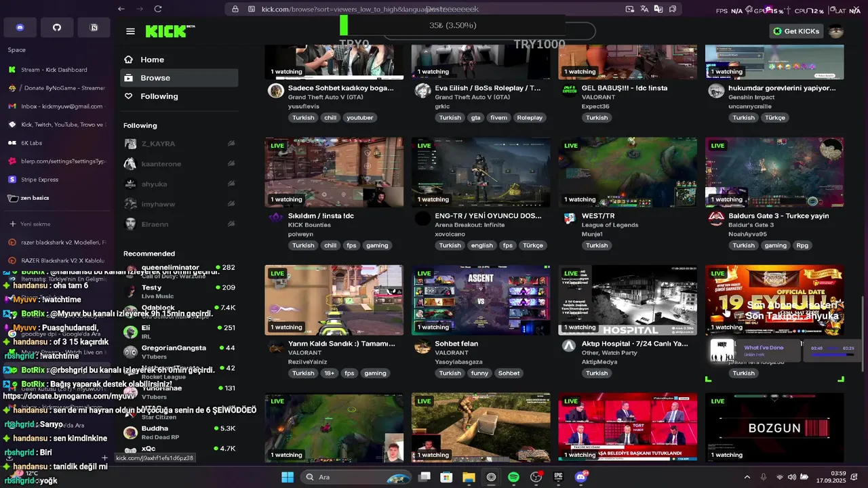
Task: Open the Baldurs Gate 3 - Turkce yayin stream thumbnail
Action: coord(774,172)
